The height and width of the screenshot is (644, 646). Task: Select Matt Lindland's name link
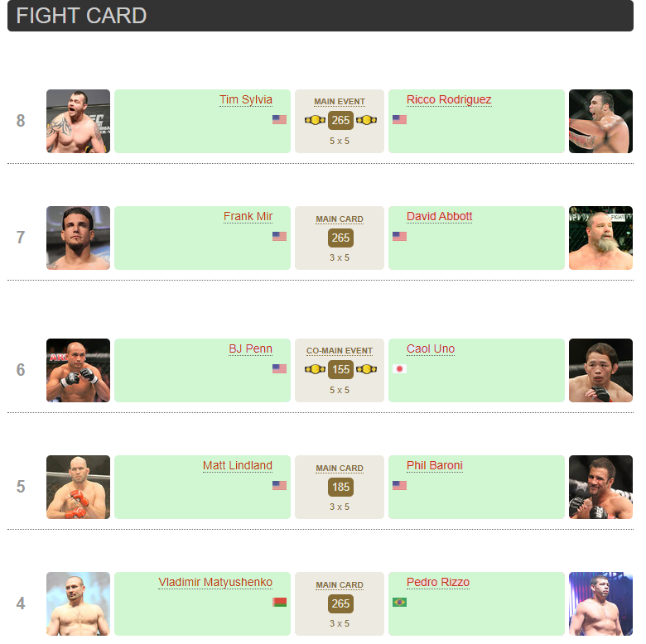click(x=238, y=466)
